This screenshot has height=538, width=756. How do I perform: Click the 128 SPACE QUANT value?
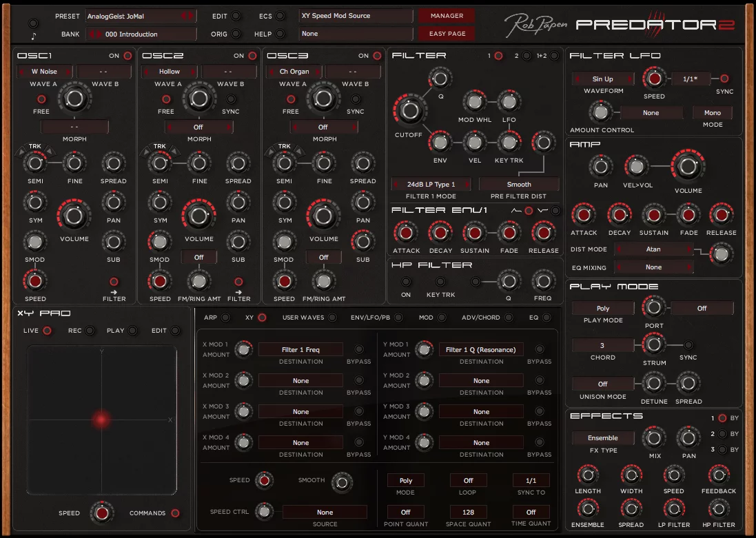point(468,512)
